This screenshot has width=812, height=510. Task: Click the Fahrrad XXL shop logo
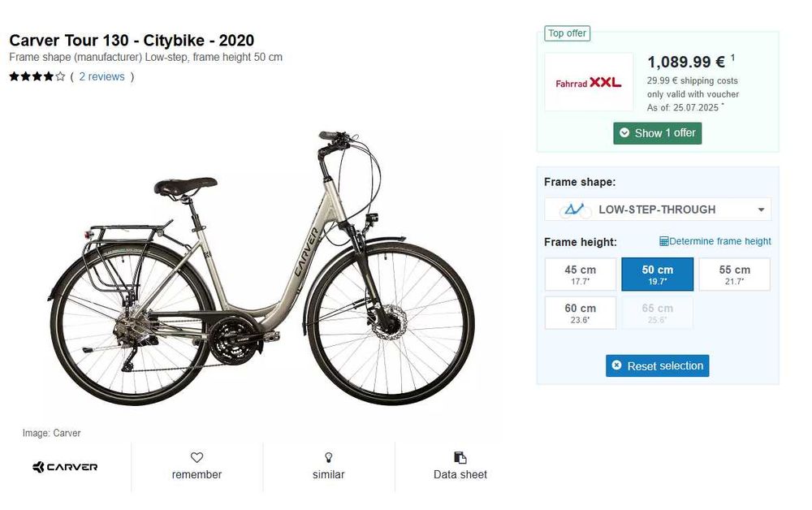point(589,83)
